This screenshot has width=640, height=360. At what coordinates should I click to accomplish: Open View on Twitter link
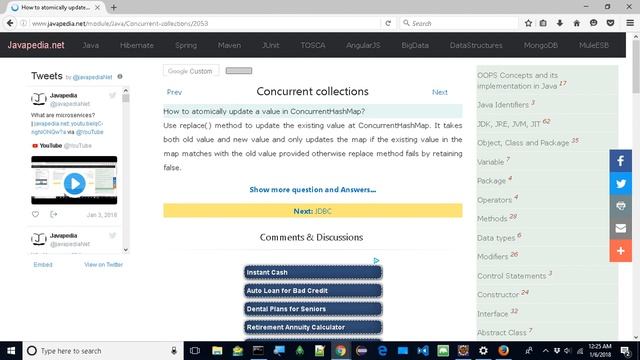pos(104,264)
